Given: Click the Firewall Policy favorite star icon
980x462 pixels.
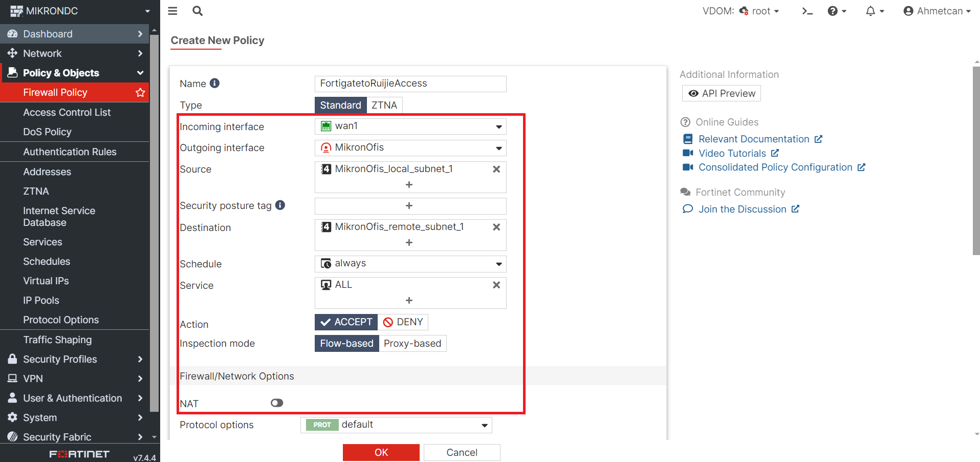Looking at the screenshot, I should click(140, 92).
